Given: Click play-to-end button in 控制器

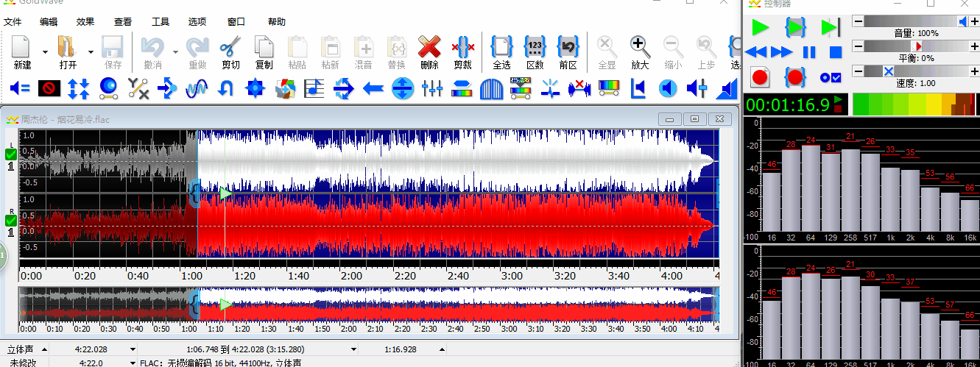Looking at the screenshot, I should tap(831, 28).
